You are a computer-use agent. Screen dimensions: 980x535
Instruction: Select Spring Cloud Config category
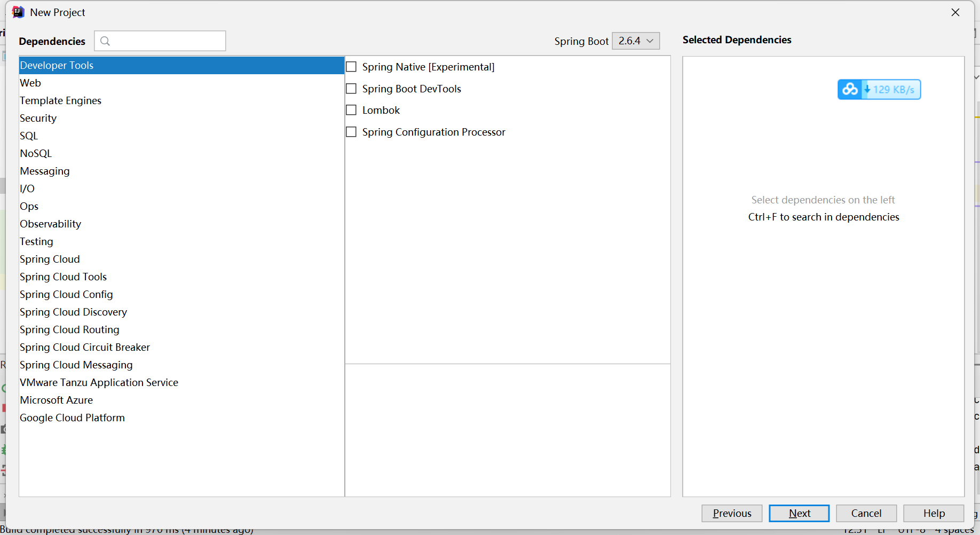click(181, 294)
